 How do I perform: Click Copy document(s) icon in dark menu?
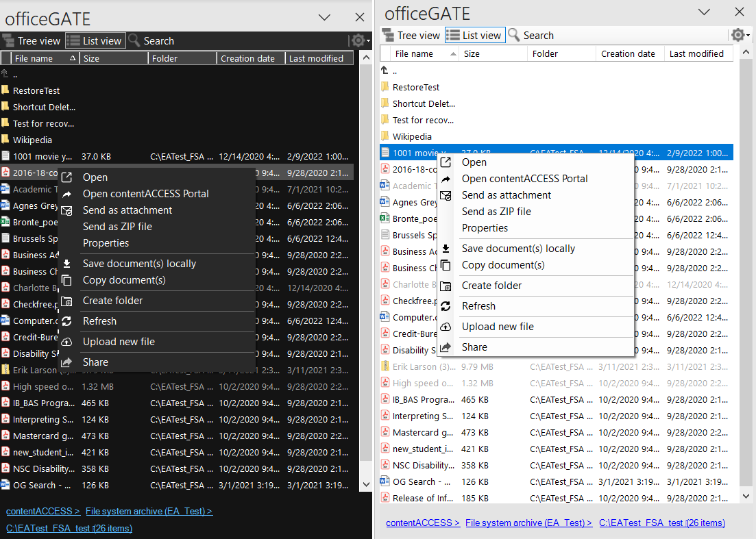pos(66,280)
